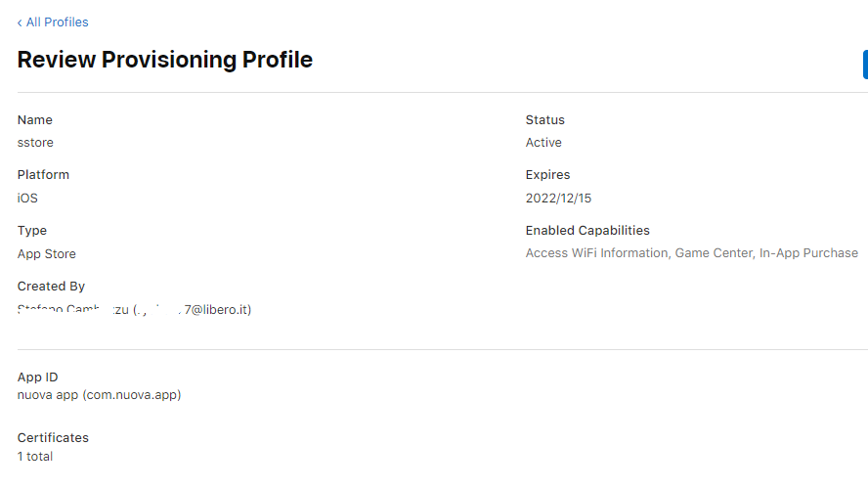
Task: Click the back chevron before All Profiles
Action: coord(20,22)
